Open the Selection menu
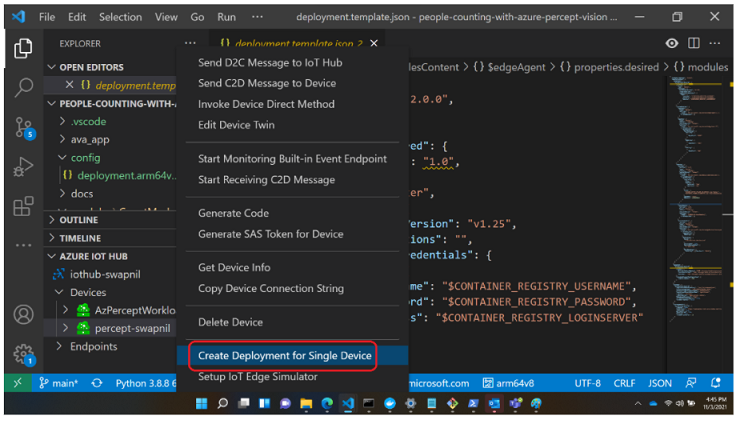The height and width of the screenshot is (424, 740). pos(120,17)
